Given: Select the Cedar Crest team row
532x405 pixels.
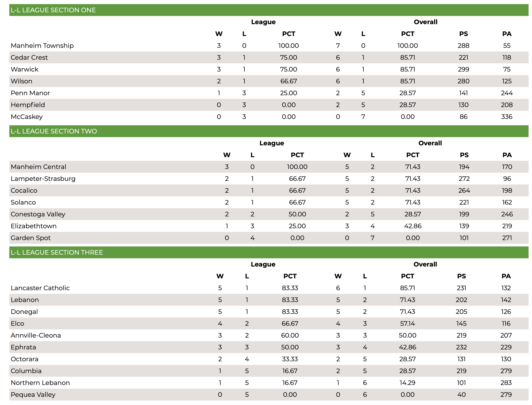Looking at the screenshot, I should pos(269,57).
